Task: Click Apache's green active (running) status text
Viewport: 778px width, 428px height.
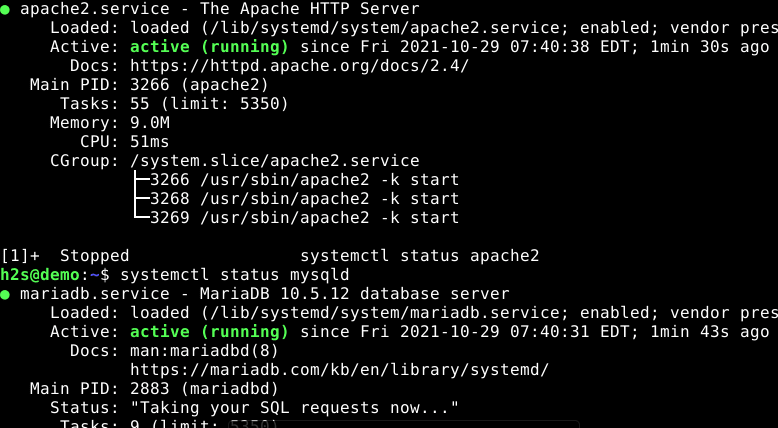Action: point(209,46)
